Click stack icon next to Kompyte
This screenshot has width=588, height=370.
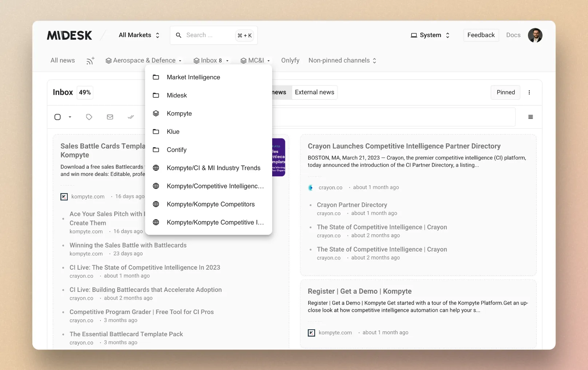[156, 113]
